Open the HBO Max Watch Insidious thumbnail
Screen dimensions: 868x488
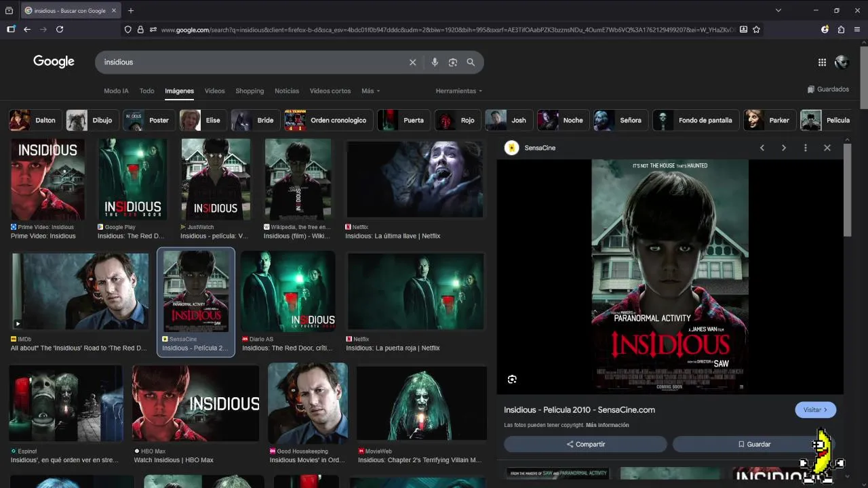[x=195, y=403]
